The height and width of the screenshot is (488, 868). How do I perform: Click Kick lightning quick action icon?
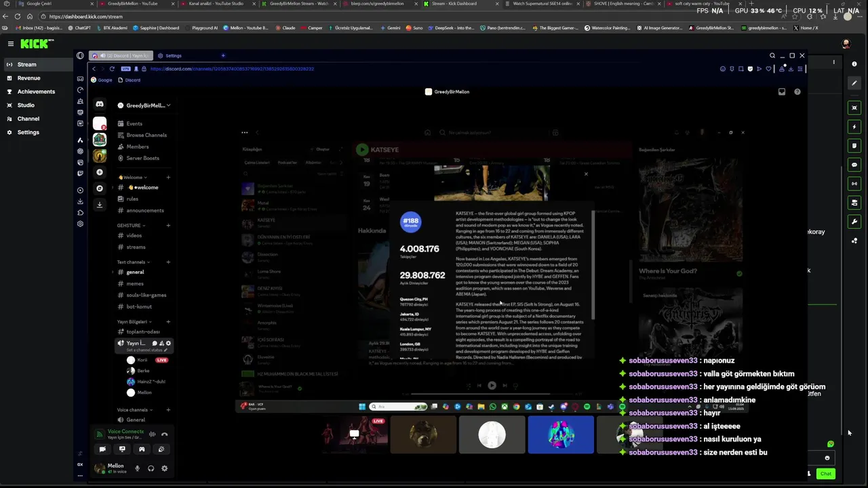[854, 127]
